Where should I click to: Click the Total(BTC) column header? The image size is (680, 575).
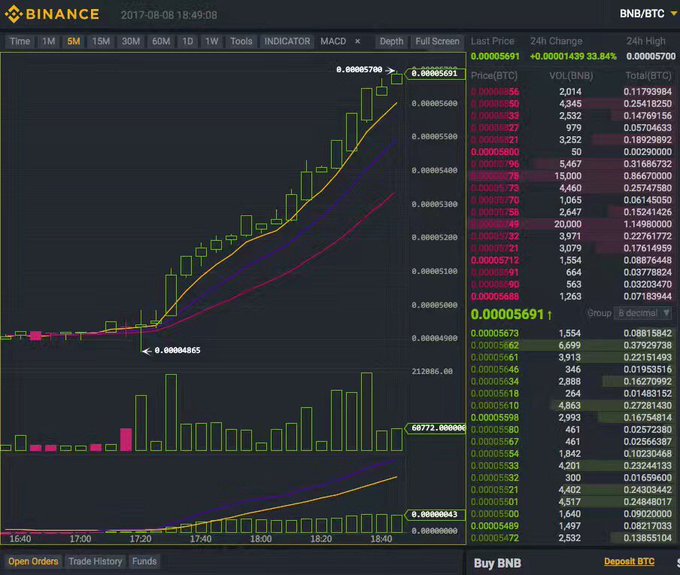click(648, 75)
